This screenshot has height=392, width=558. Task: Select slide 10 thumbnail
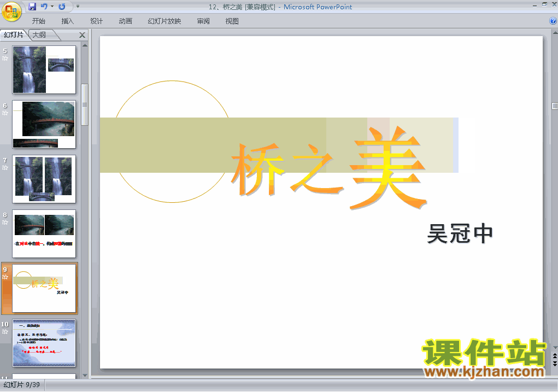44,343
